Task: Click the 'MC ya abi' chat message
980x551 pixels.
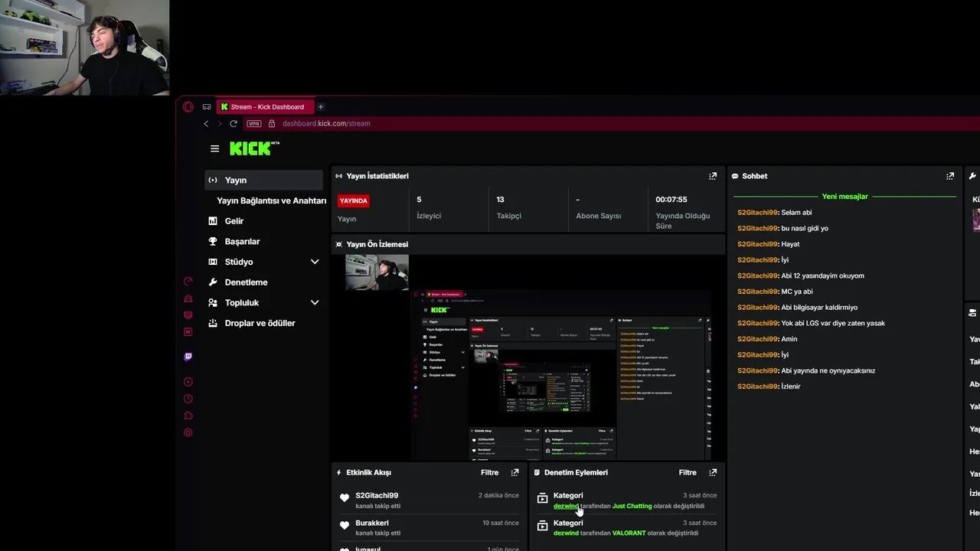Action: [x=797, y=292]
